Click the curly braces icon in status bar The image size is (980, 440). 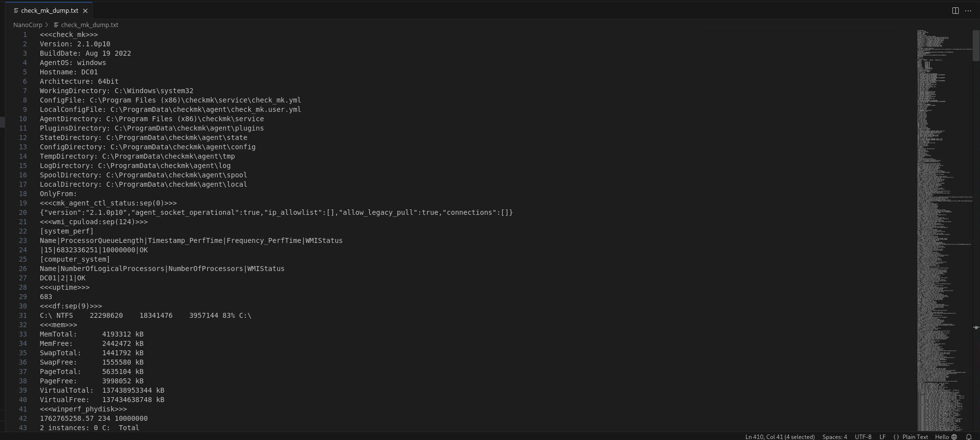pos(896,437)
